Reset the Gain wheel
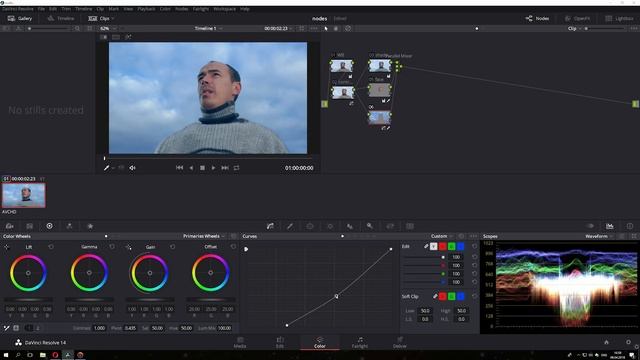 173,247
